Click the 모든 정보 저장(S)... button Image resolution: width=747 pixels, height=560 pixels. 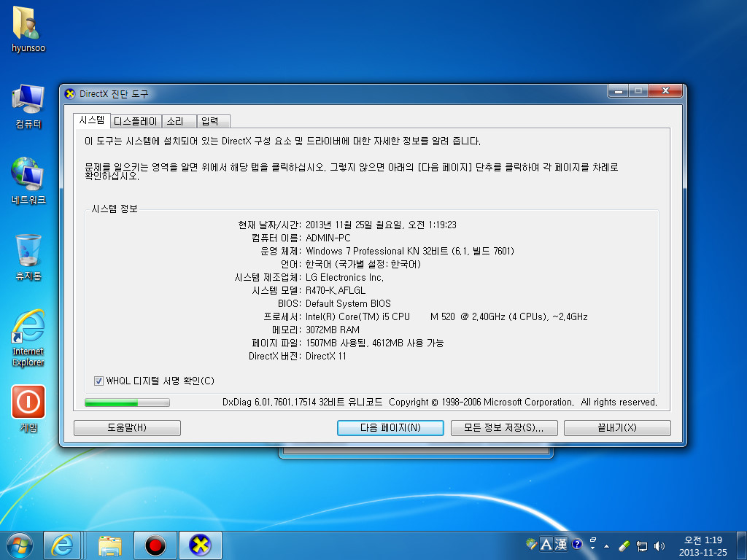pos(503,427)
